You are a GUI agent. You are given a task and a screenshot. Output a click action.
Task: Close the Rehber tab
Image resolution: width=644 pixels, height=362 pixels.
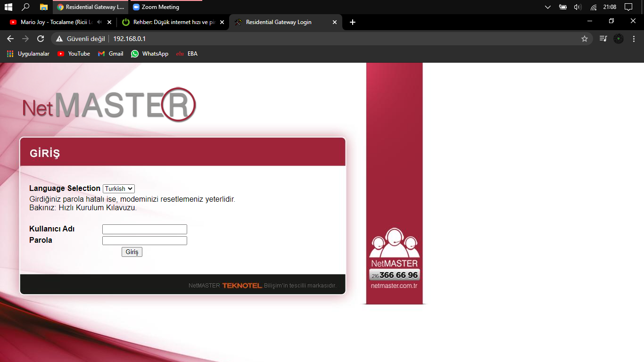(222, 22)
